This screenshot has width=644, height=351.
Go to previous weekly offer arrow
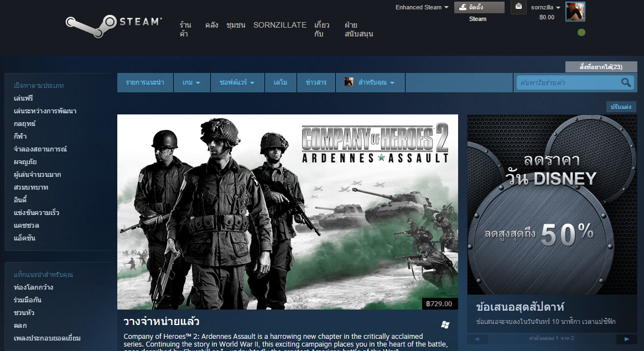(477, 339)
